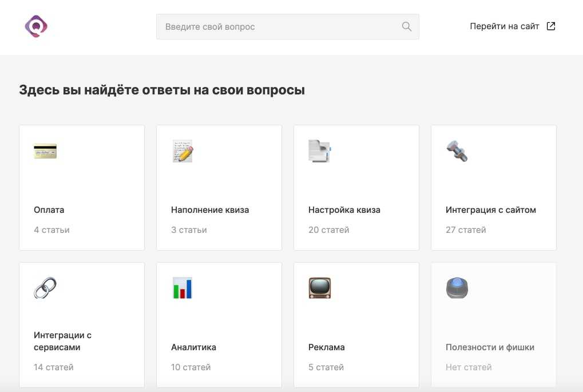This screenshot has height=392, width=583.
Task: Select the 'Полезности и фишки' card title
Action: 490,347
